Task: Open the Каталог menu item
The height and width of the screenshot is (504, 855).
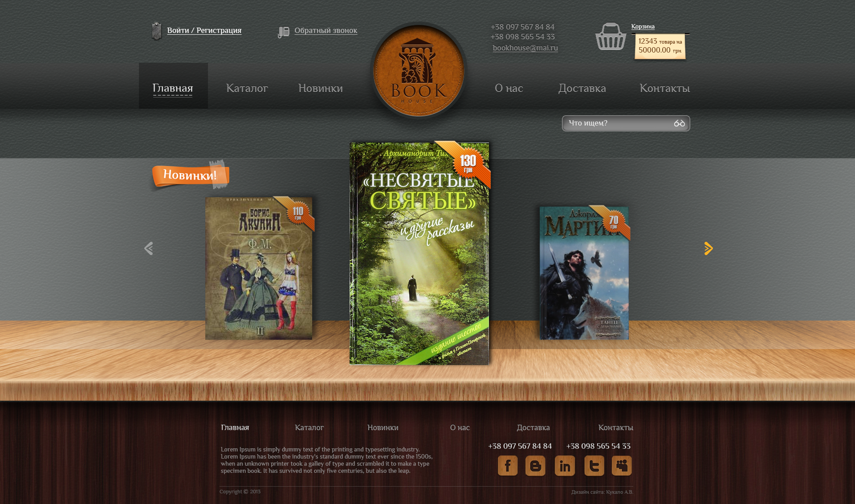Action: [x=247, y=88]
